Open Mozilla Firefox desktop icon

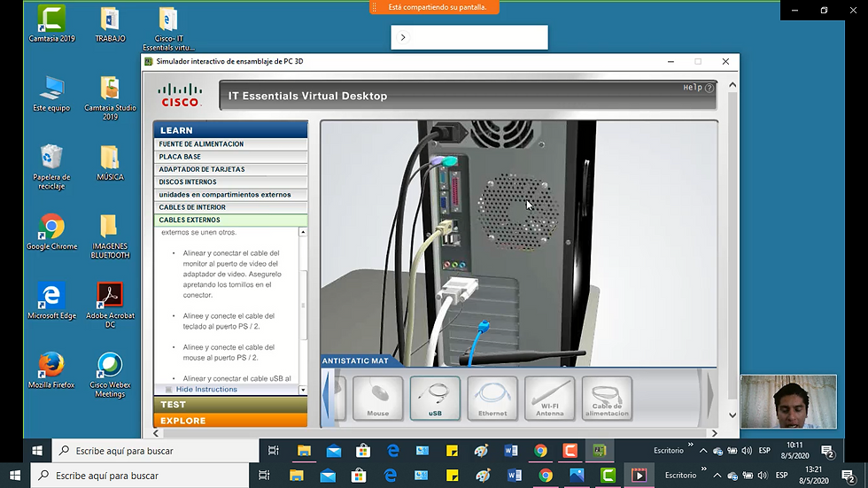pos(51,370)
